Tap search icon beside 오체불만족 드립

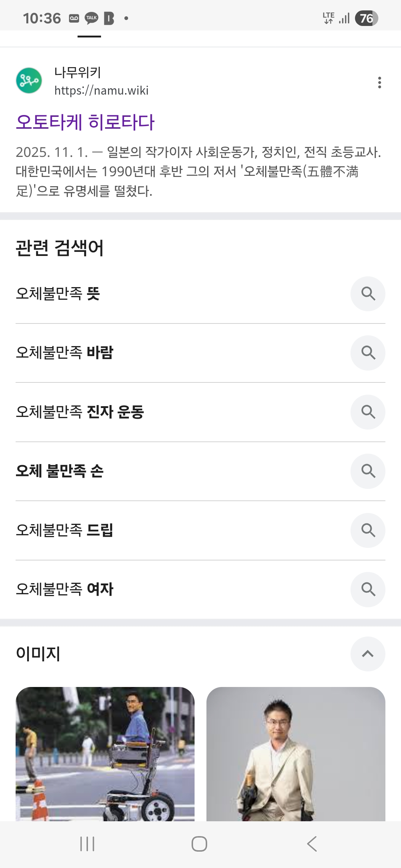click(x=368, y=530)
